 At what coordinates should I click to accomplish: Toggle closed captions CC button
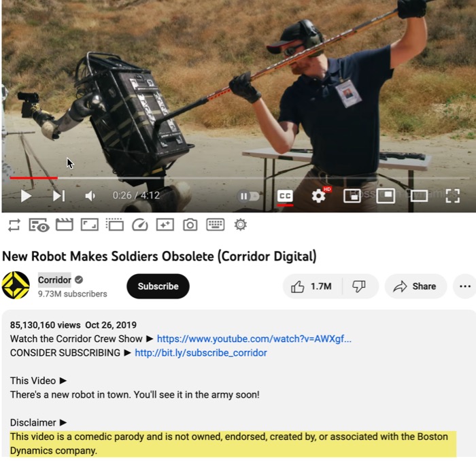285,196
